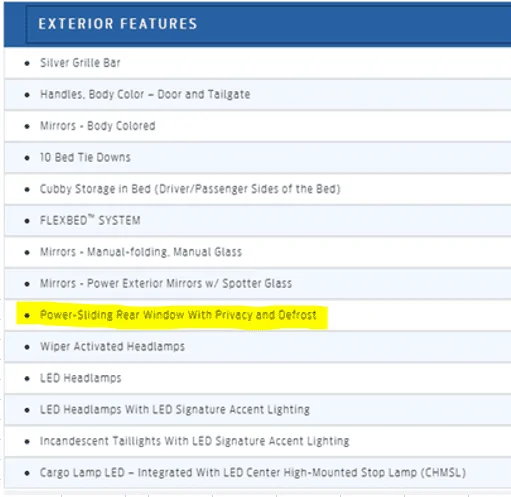
Task: Click the Exterior Features header
Action: tap(118, 24)
